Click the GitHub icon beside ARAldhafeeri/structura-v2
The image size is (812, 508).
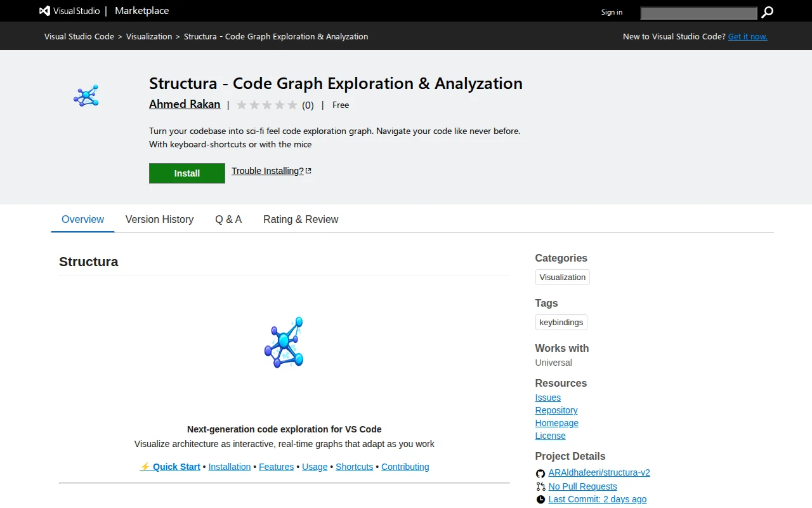(540, 474)
